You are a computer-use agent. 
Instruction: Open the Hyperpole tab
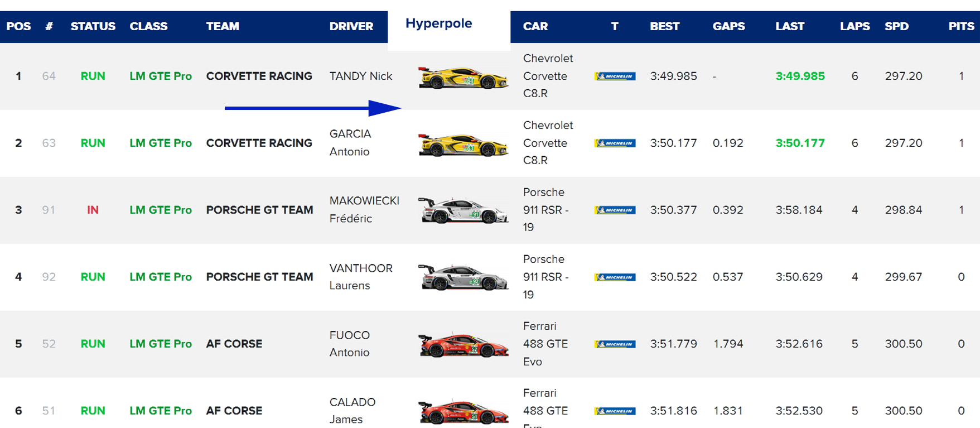439,23
